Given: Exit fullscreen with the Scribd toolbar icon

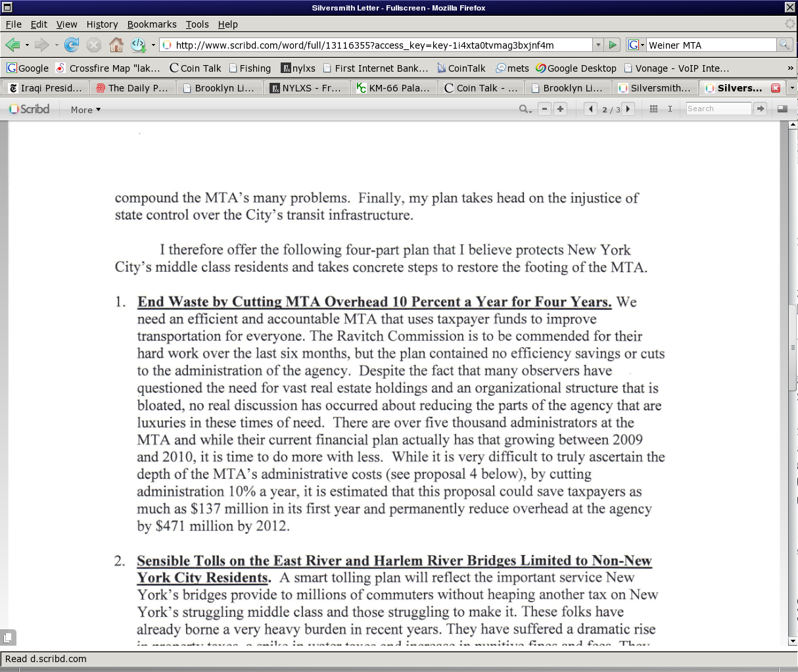Looking at the screenshot, I should point(782,109).
